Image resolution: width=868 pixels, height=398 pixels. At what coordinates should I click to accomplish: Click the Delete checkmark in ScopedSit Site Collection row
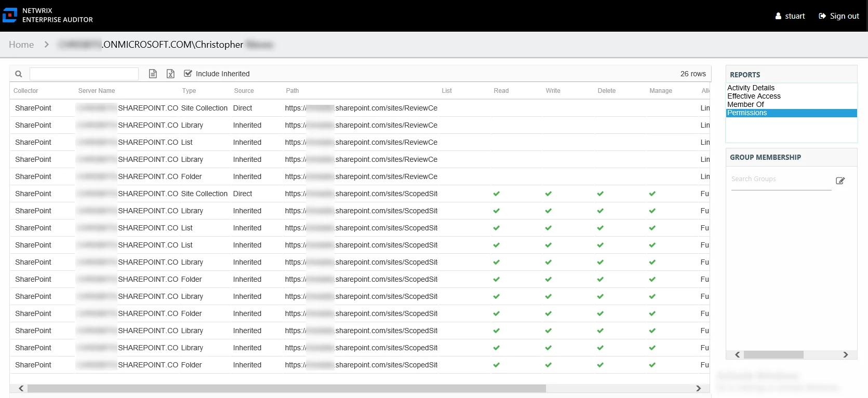click(x=600, y=194)
